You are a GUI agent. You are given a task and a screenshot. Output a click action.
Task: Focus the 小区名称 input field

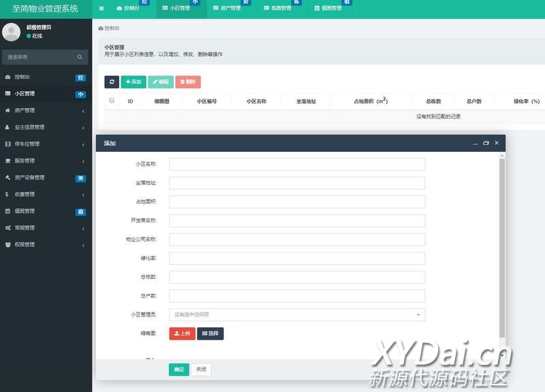[297, 164]
